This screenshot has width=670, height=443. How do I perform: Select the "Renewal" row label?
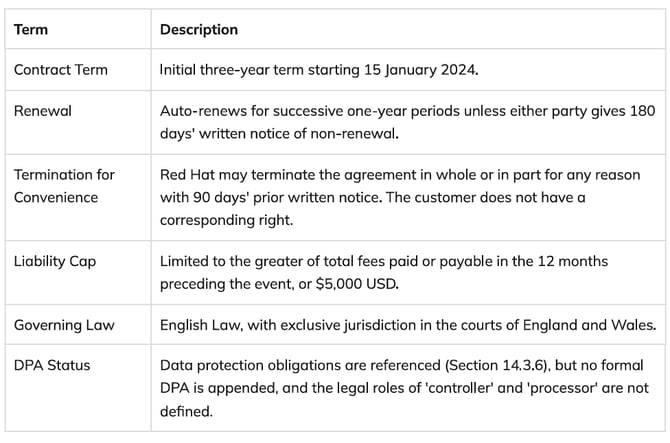[x=42, y=111]
